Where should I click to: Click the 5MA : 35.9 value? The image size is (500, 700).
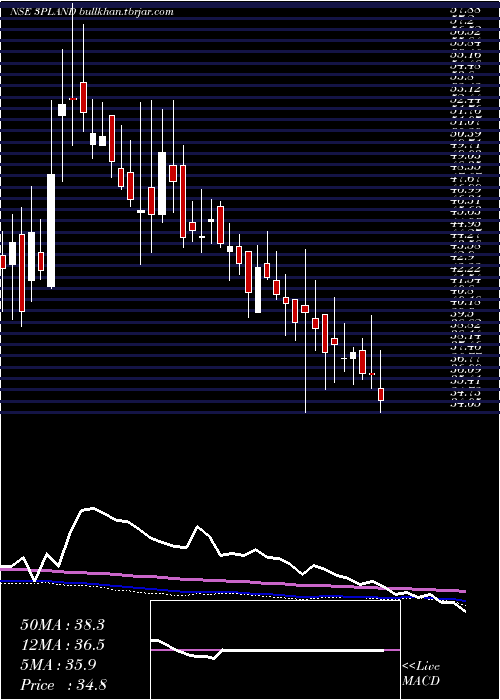59,665
